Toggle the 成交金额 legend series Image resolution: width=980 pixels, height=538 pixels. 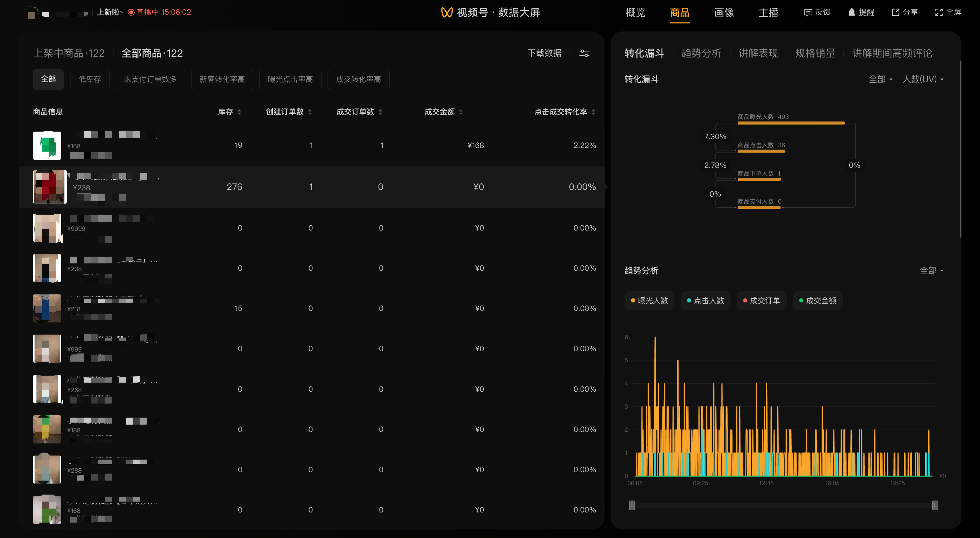817,301
